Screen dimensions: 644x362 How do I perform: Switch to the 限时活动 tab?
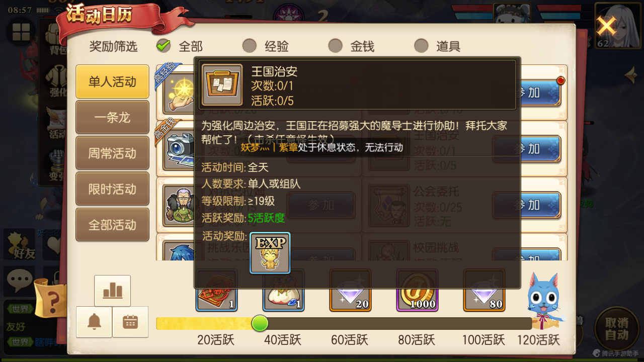coord(112,189)
